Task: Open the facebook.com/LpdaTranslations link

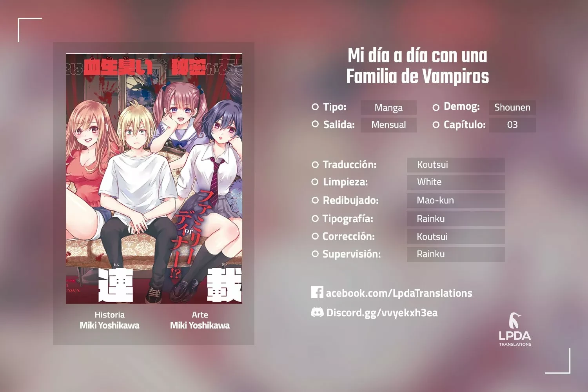Action: tap(399, 293)
